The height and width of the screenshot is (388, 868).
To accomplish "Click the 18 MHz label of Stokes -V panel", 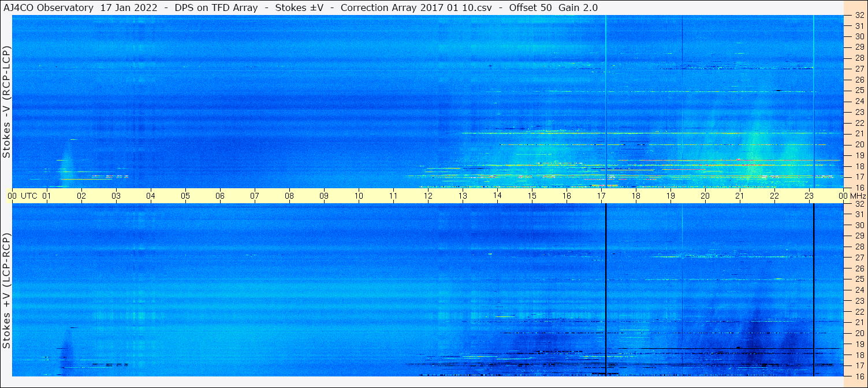I will pos(859,166).
